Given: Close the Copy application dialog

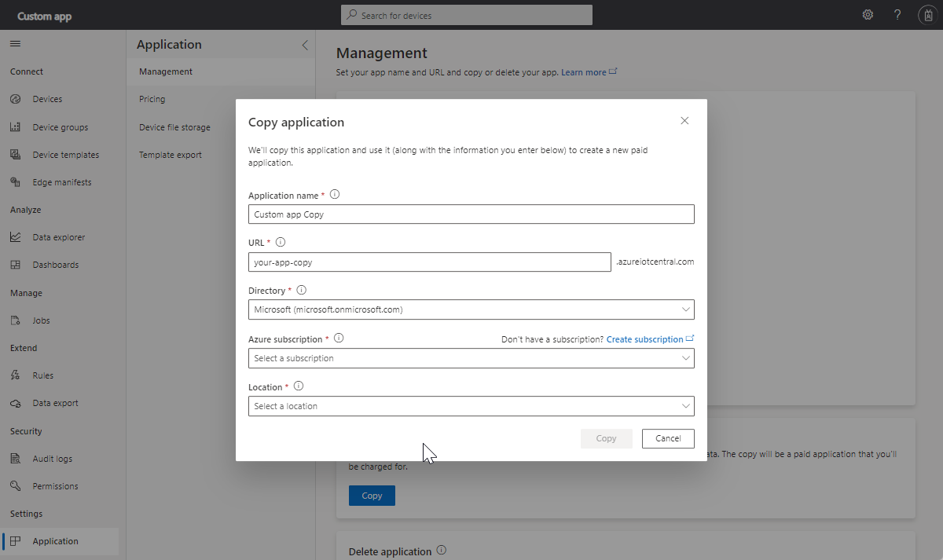Looking at the screenshot, I should pyautogui.click(x=684, y=121).
